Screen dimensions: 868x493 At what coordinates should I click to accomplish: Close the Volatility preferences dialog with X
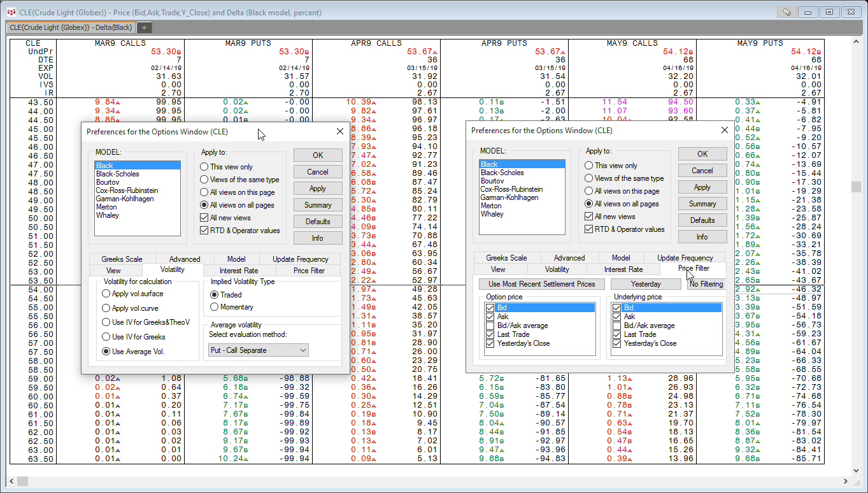tap(339, 131)
